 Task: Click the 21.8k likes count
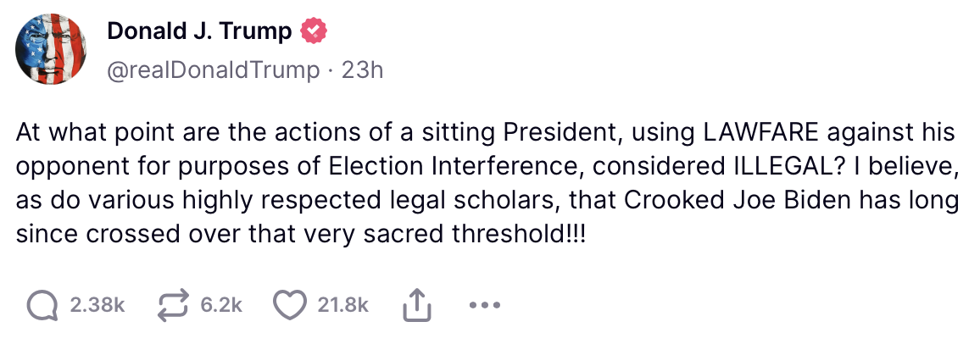pos(342,306)
